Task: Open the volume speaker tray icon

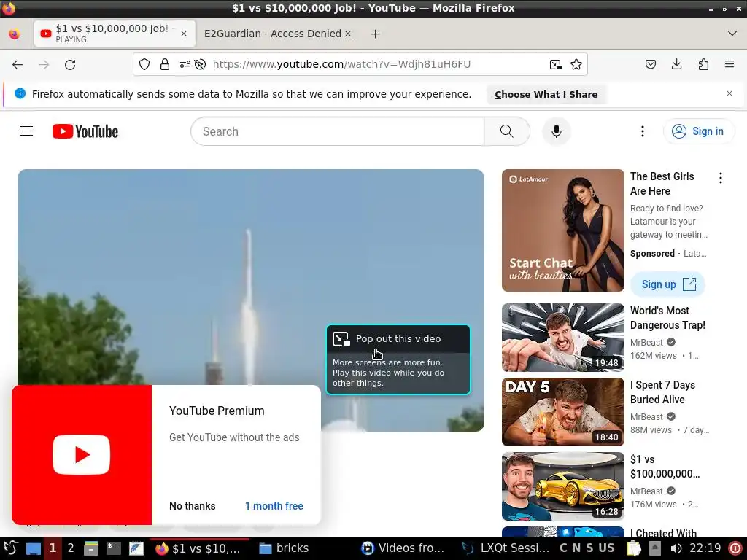Action: (x=676, y=548)
